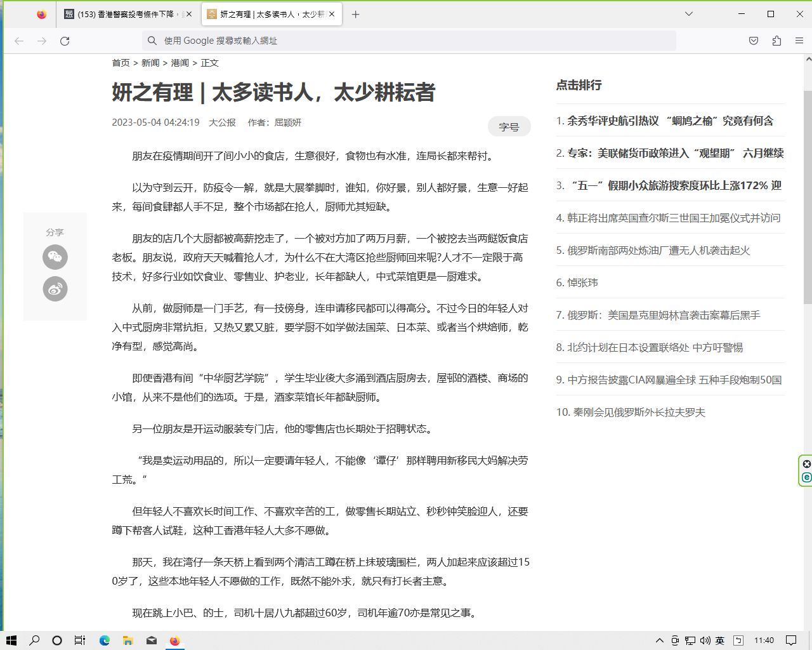The image size is (812, 650).
Task: Open ranked article 悼张玮
Action: coord(582,282)
